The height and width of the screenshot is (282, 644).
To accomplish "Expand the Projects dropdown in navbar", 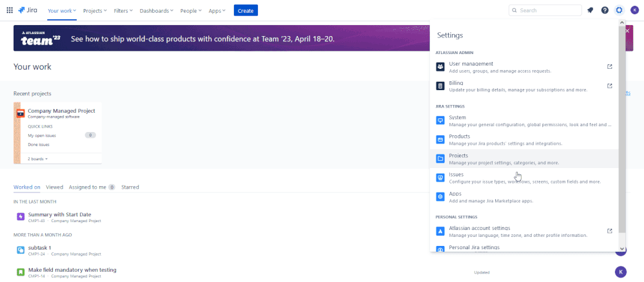I will point(95,11).
